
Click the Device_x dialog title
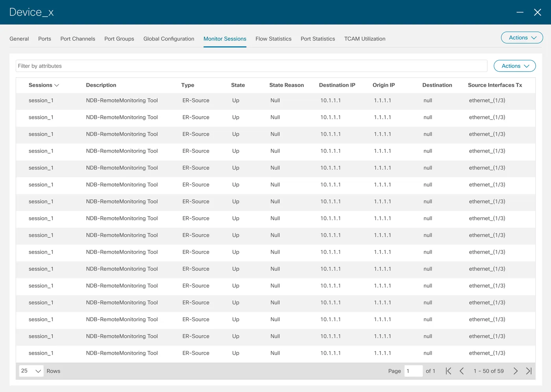click(31, 12)
